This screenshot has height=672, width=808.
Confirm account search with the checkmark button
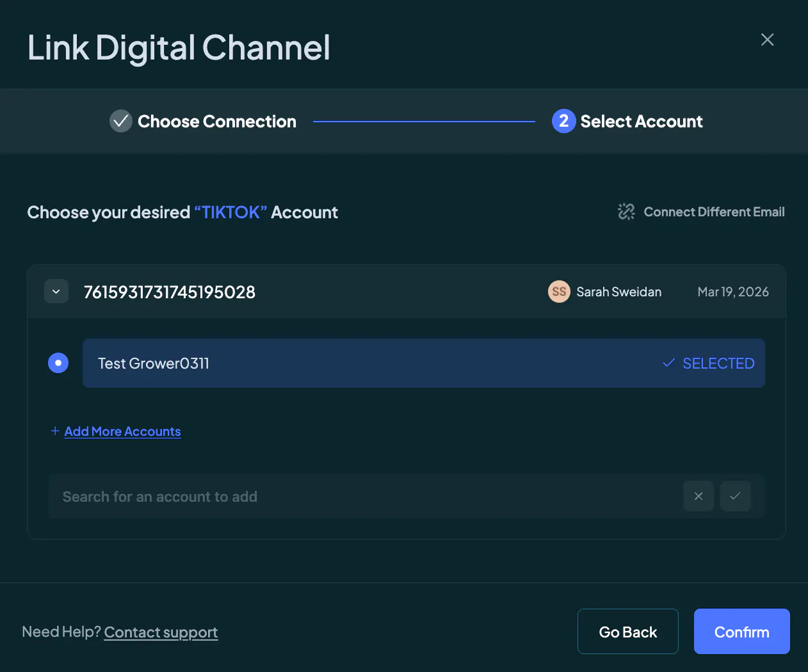tap(736, 496)
